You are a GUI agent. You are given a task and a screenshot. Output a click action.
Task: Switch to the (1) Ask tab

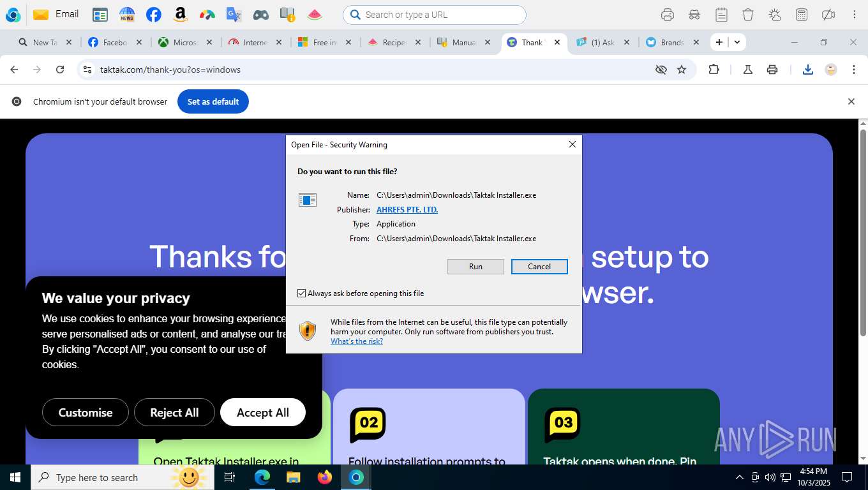click(602, 42)
